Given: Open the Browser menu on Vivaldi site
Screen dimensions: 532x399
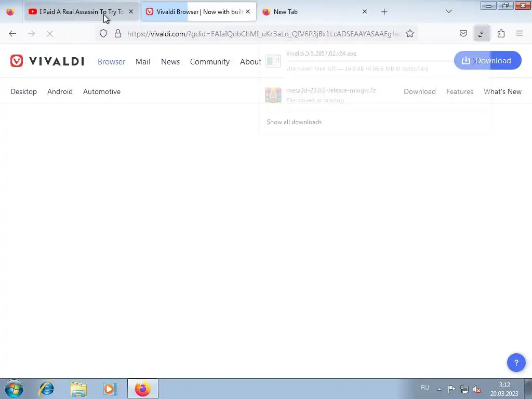Looking at the screenshot, I should click(x=112, y=62).
